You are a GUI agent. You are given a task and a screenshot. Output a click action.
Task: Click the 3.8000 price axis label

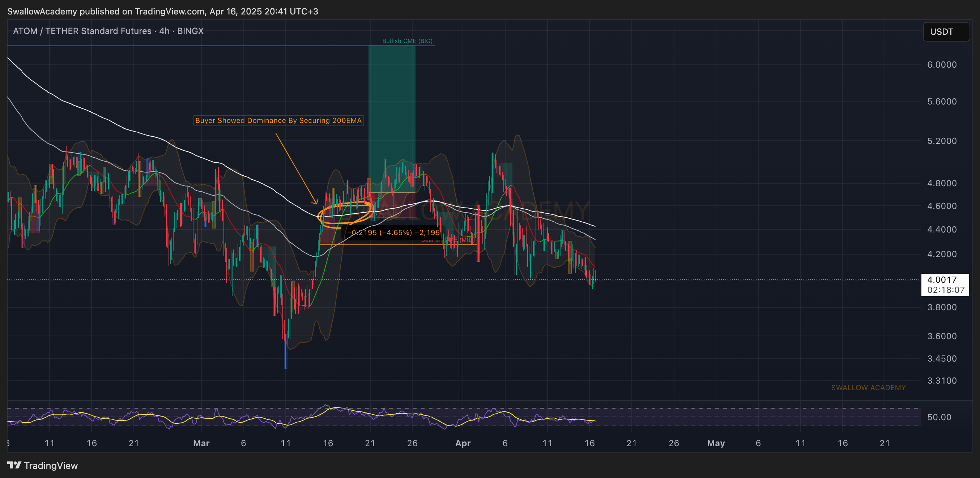tap(942, 307)
